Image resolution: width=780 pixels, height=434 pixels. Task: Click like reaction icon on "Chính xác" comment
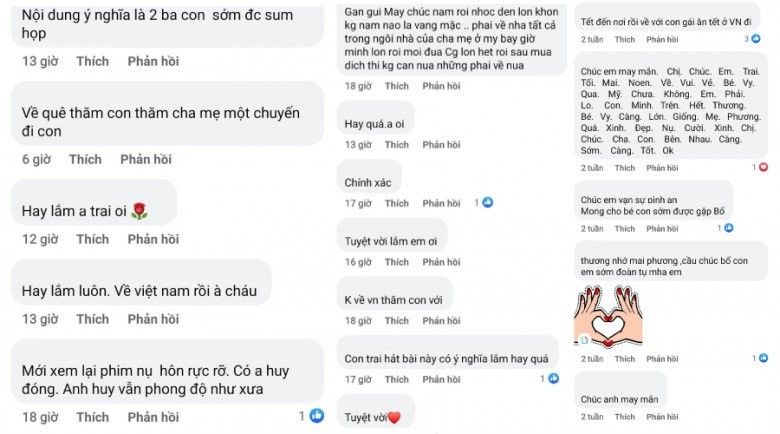tap(488, 202)
